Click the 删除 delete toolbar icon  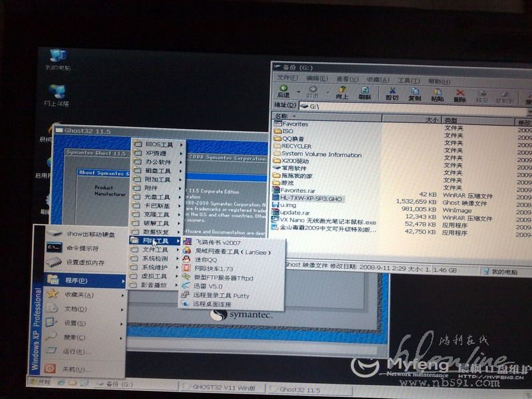pos(460,96)
